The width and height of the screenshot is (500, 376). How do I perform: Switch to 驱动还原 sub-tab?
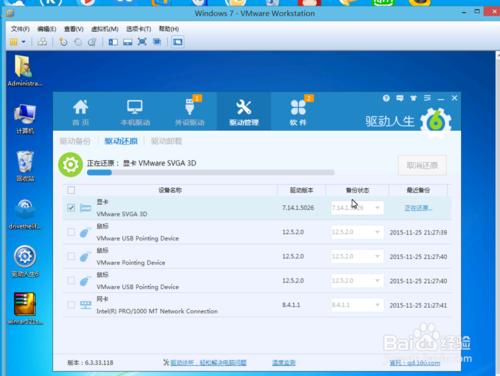pyautogui.click(x=121, y=141)
